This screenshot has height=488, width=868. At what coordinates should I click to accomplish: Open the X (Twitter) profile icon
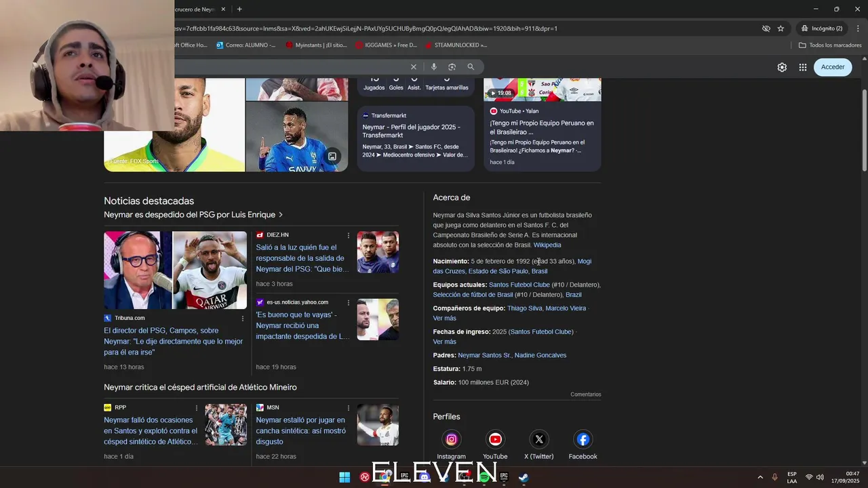click(539, 439)
